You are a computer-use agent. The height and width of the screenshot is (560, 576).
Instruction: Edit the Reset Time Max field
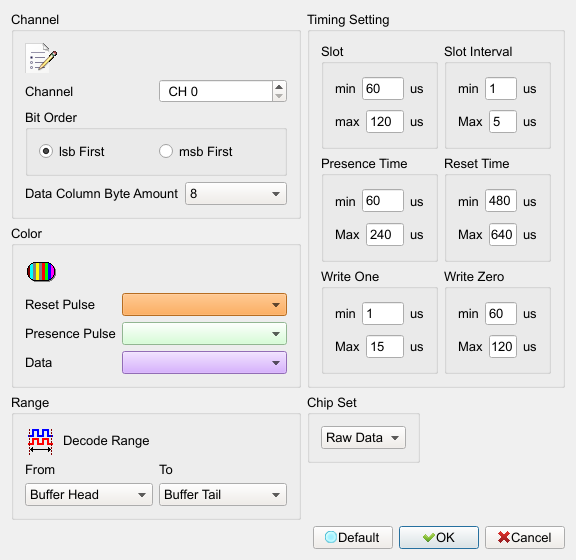click(503, 234)
